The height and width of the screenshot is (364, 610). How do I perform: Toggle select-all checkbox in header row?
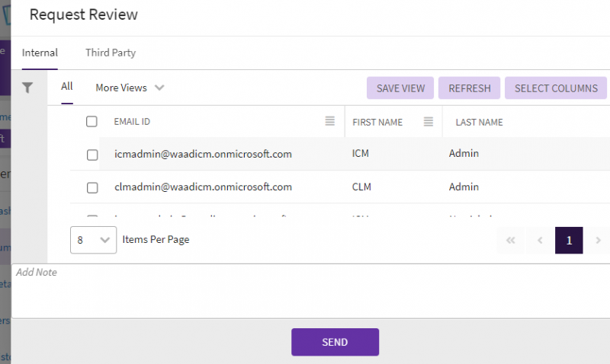coord(92,122)
